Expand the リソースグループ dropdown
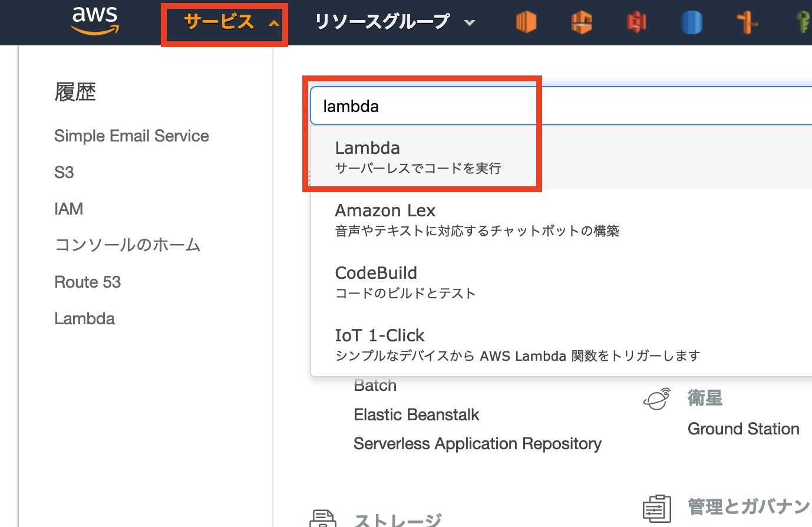 [x=394, y=22]
